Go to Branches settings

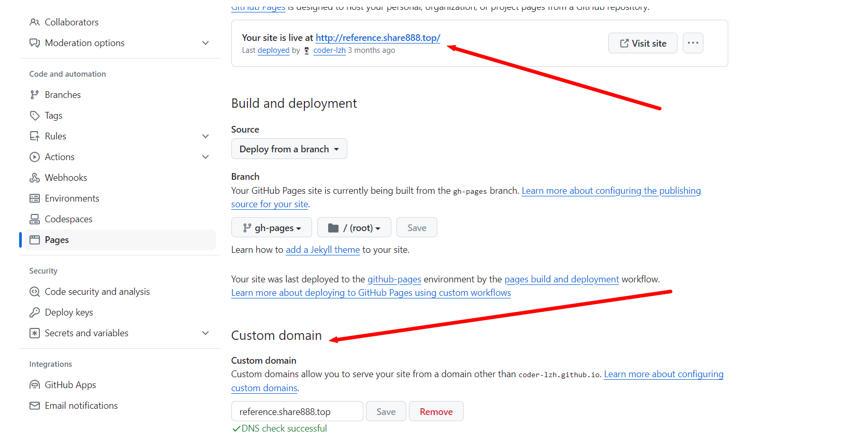point(63,95)
